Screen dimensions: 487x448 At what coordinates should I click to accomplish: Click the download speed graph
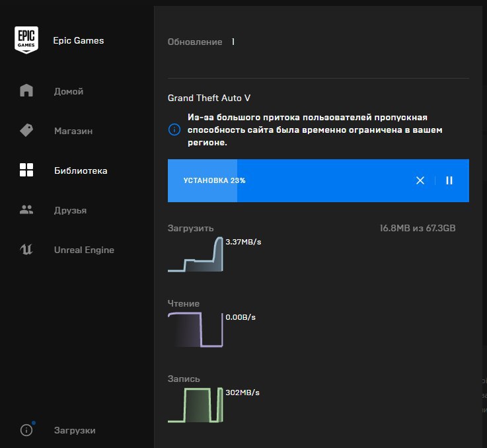pos(196,254)
